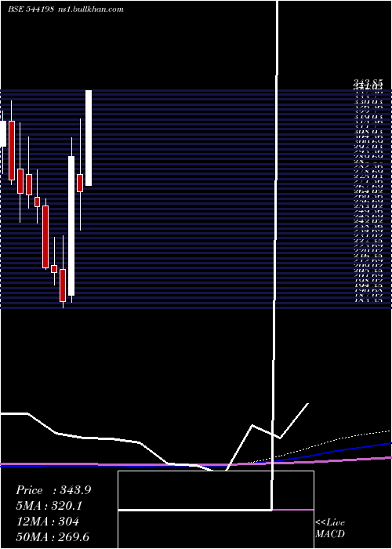The width and height of the screenshot is (392, 549).
Task: Open the "<<Live MACD" label
Action: 330,529
